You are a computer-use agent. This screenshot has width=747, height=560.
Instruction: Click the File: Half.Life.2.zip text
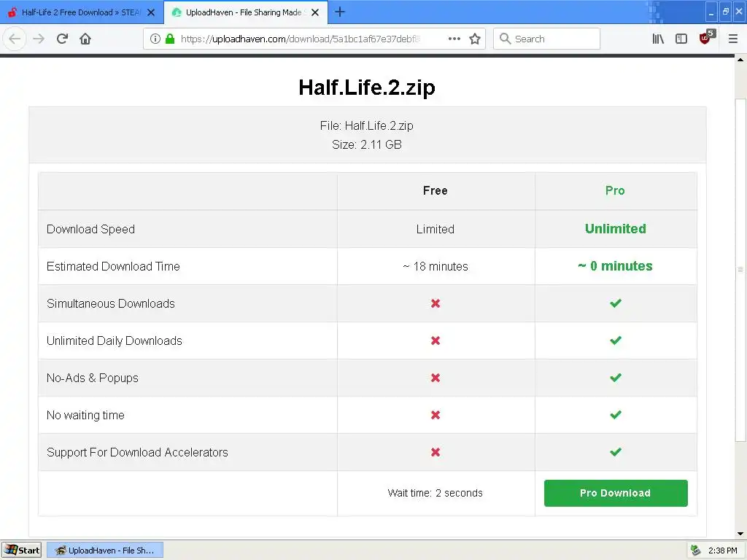point(367,125)
